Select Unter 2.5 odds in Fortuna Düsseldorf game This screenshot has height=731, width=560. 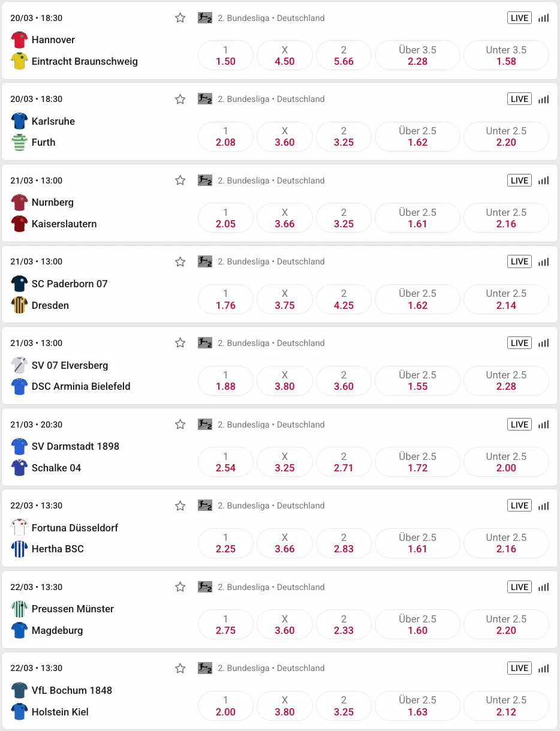point(506,543)
